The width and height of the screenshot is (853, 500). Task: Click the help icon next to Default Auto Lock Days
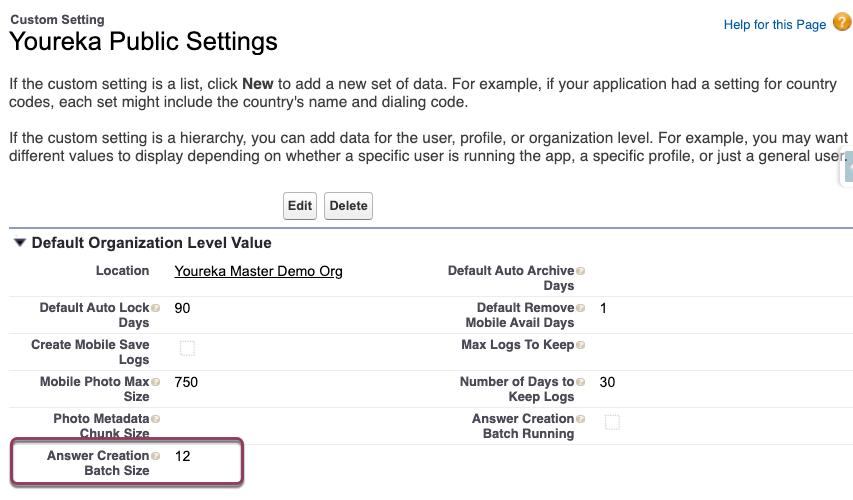[156, 308]
